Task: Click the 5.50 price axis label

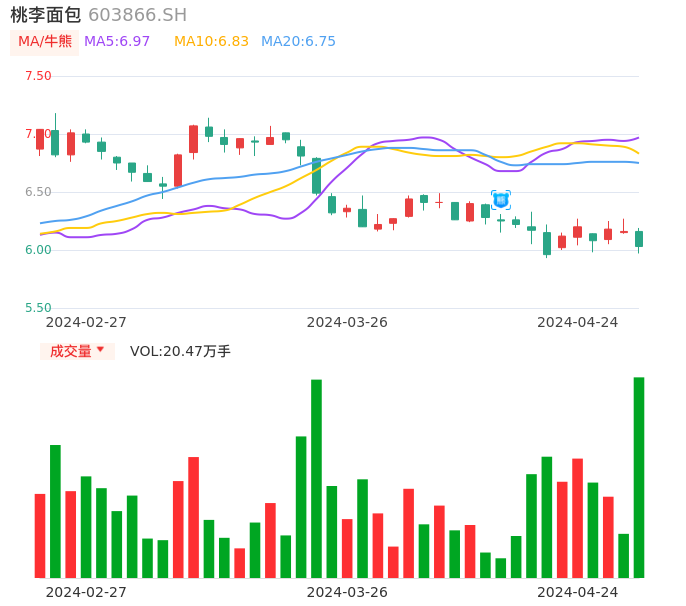Action: tap(38, 308)
